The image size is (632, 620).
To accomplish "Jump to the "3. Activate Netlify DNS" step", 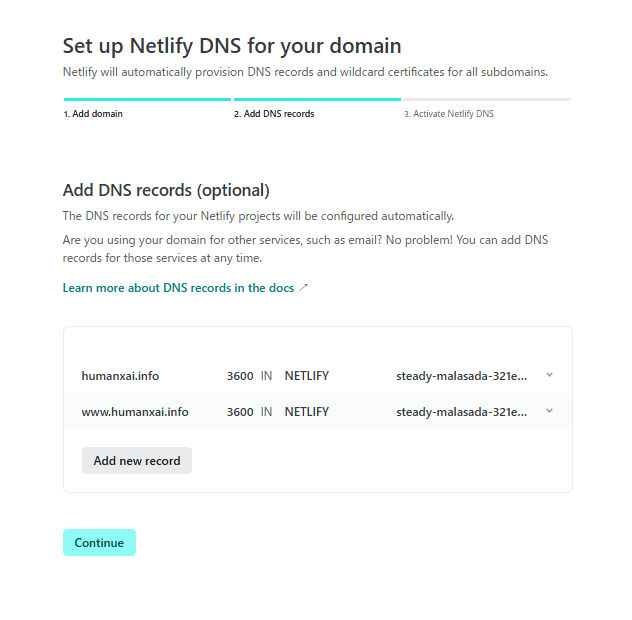I will click(449, 114).
